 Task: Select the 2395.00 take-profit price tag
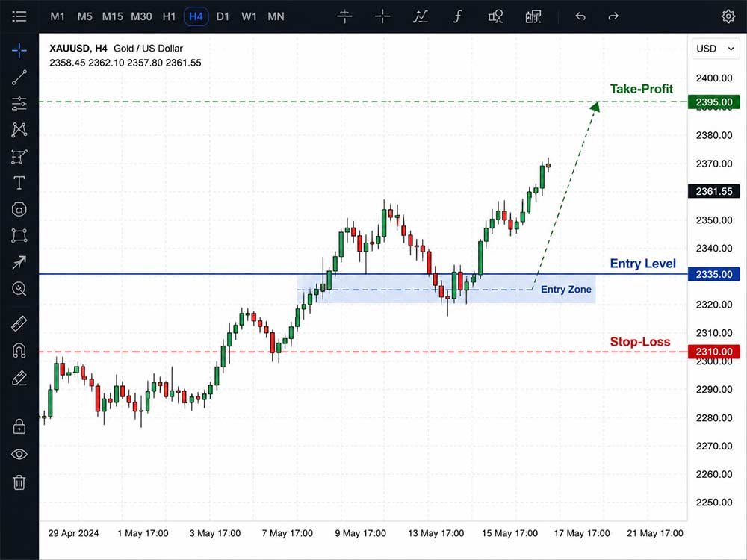point(713,102)
